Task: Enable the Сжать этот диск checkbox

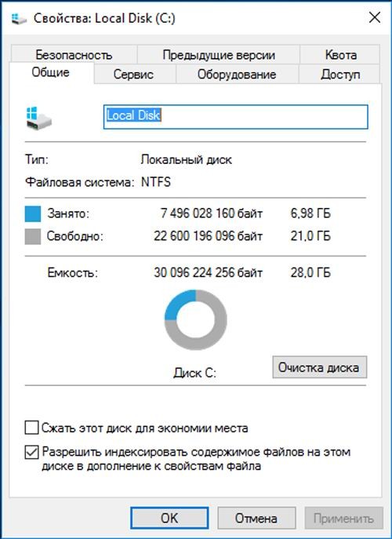Action: (x=31, y=428)
